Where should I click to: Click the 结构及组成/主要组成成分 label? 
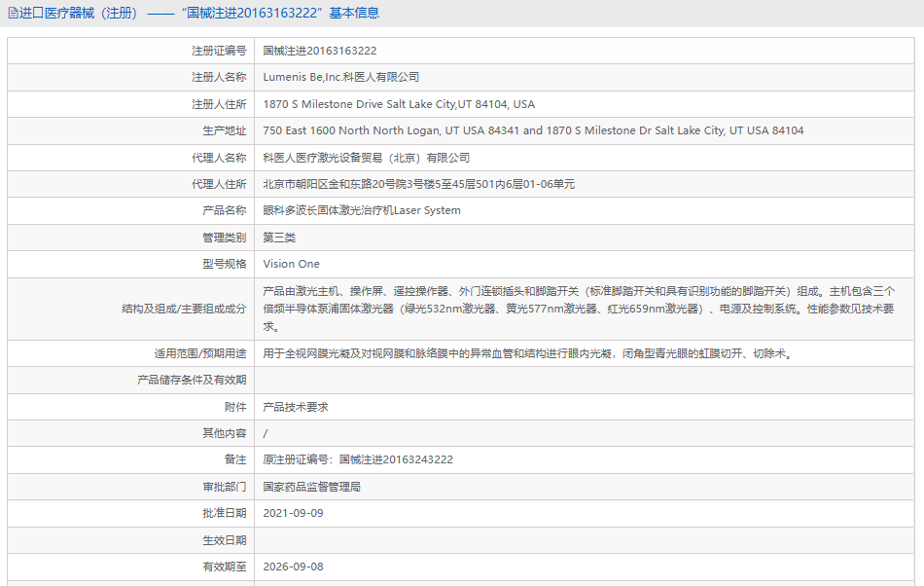(184, 309)
